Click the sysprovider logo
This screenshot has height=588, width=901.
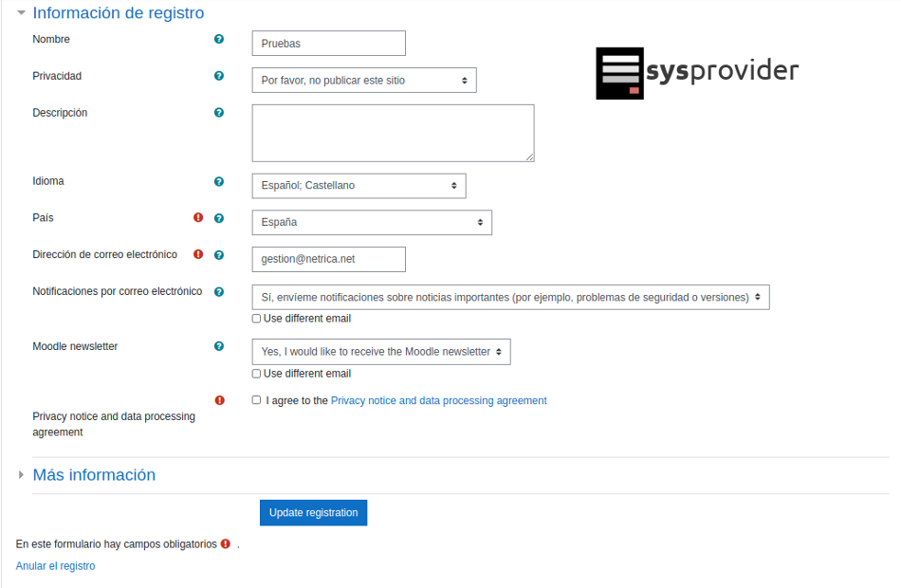697,73
